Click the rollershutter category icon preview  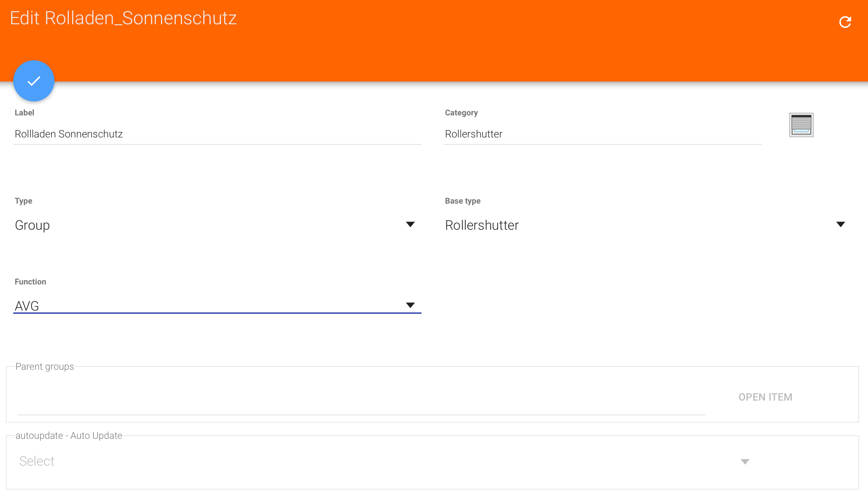point(801,125)
